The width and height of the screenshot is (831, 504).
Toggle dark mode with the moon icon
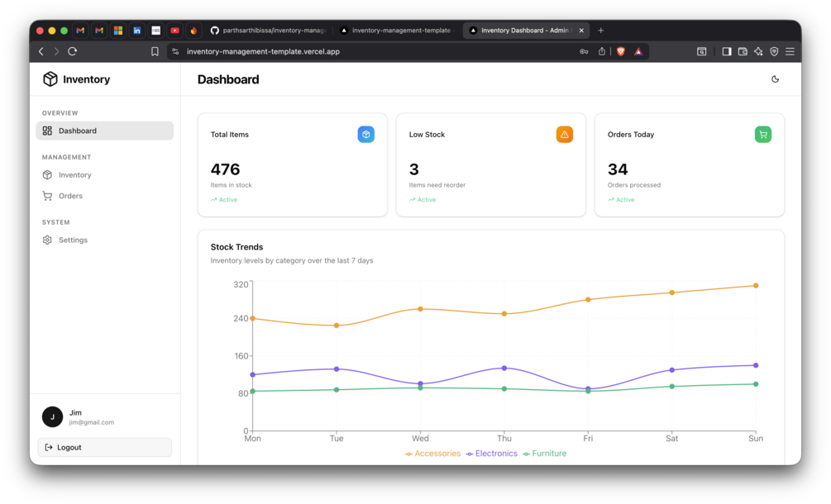click(775, 79)
